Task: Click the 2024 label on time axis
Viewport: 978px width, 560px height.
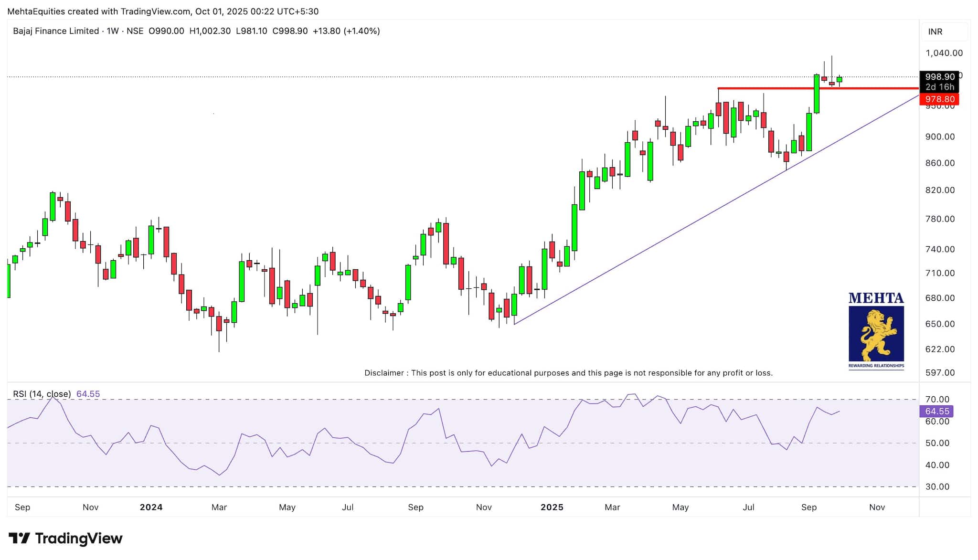Action: tap(151, 507)
